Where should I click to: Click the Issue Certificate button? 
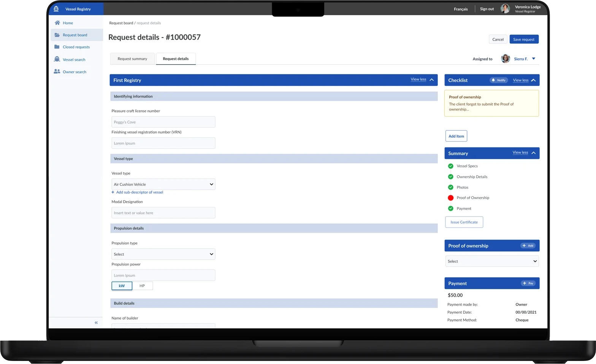464,222
